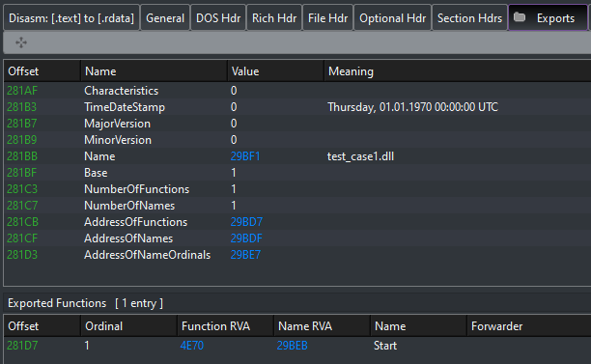The width and height of the screenshot is (591, 364).
Task: Click the folder icon on Exports tab
Action: click(520, 17)
